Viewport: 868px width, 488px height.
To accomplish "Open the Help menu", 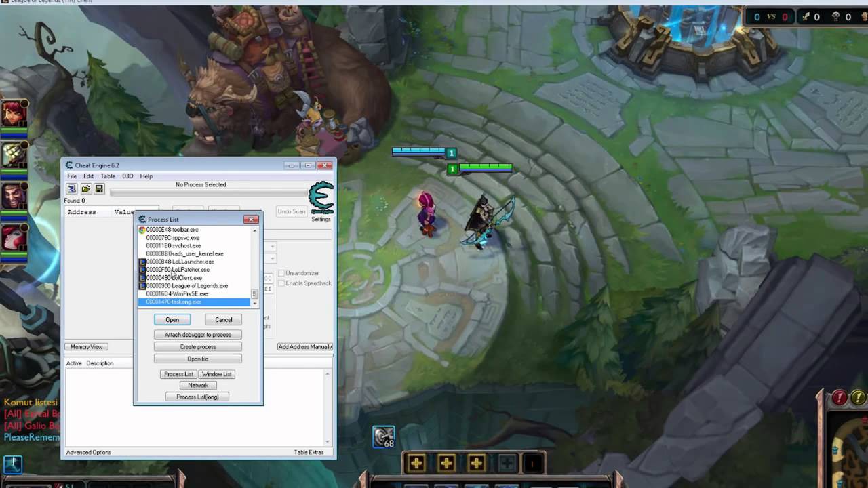I will (x=146, y=176).
